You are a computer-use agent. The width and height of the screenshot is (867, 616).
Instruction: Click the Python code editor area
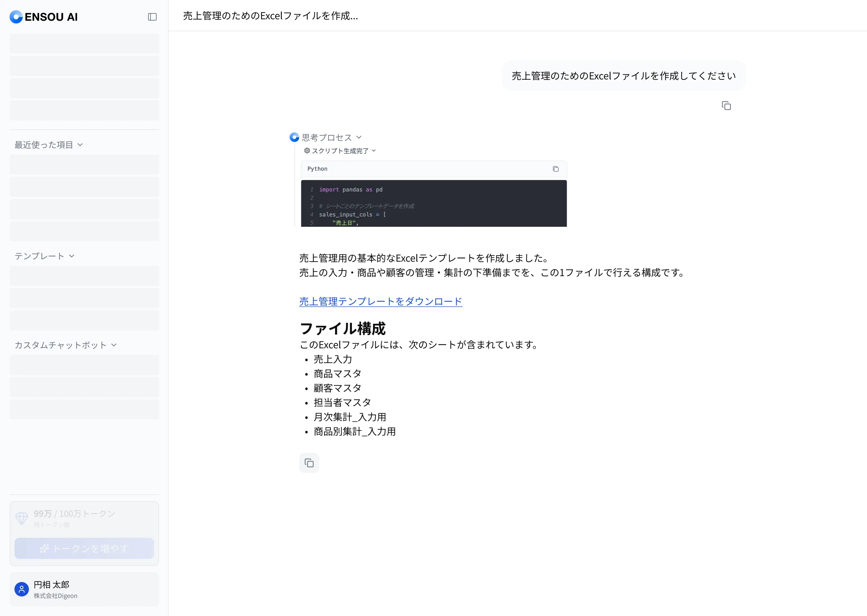(x=433, y=203)
